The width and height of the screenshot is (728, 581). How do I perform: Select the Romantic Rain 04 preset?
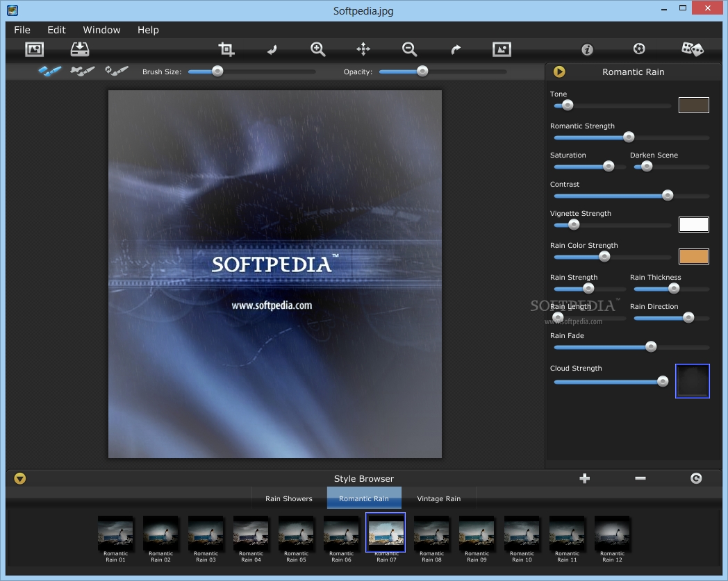(251, 538)
